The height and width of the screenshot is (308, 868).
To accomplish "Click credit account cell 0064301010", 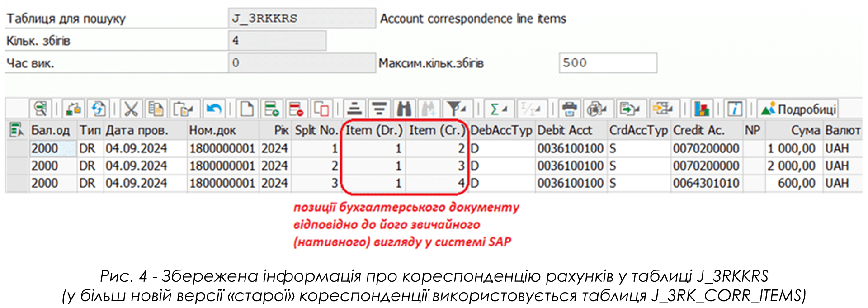I will (706, 183).
